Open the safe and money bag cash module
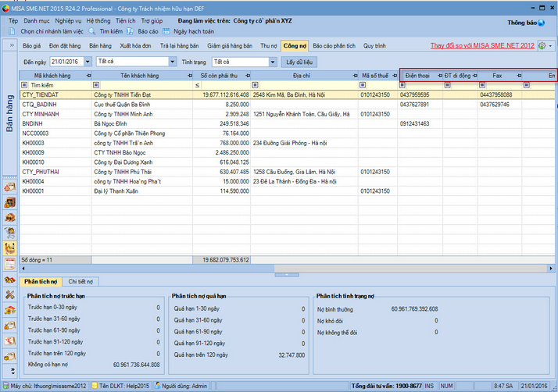Image resolution: width=558 pixels, height=392 pixels. (x=10, y=202)
